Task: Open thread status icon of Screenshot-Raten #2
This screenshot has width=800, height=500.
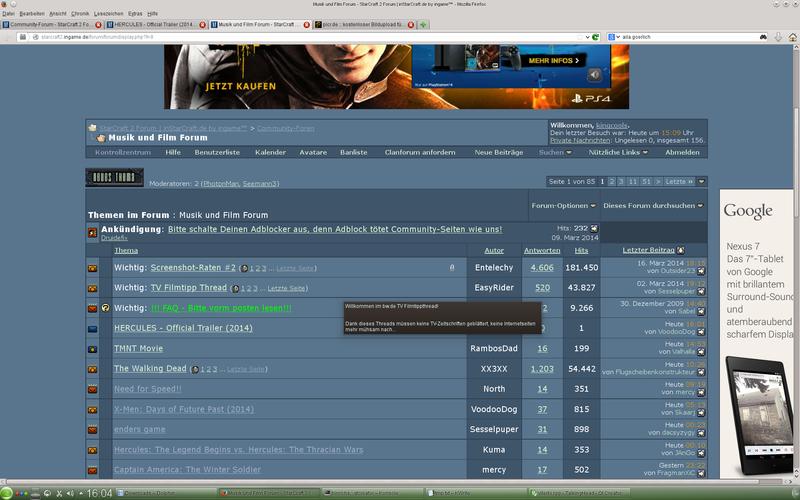Action: [x=92, y=268]
